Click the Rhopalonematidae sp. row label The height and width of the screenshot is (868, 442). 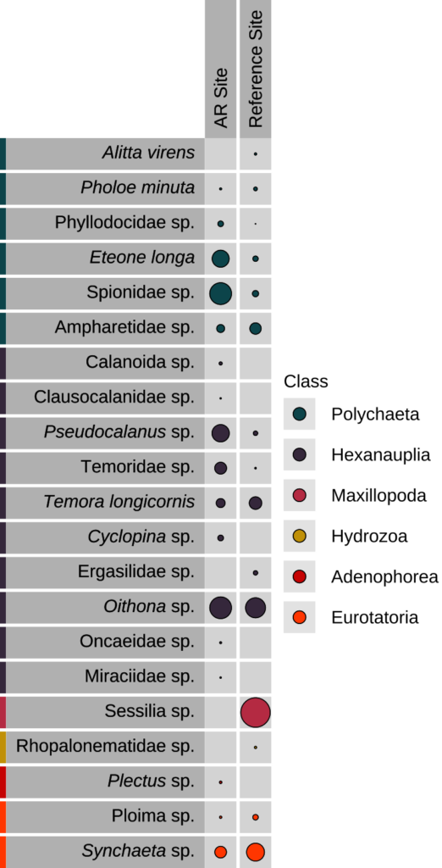(105, 747)
